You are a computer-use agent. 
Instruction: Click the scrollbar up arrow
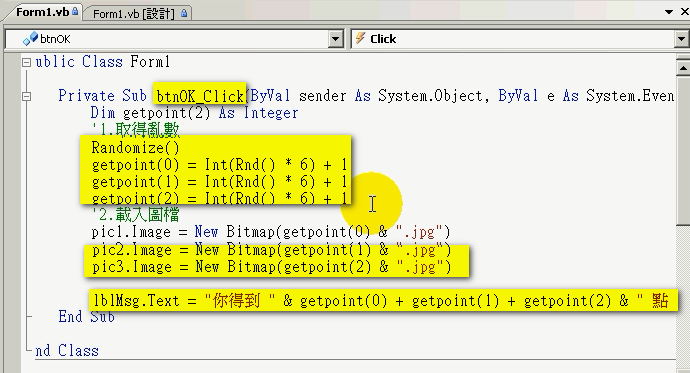pos(683,68)
